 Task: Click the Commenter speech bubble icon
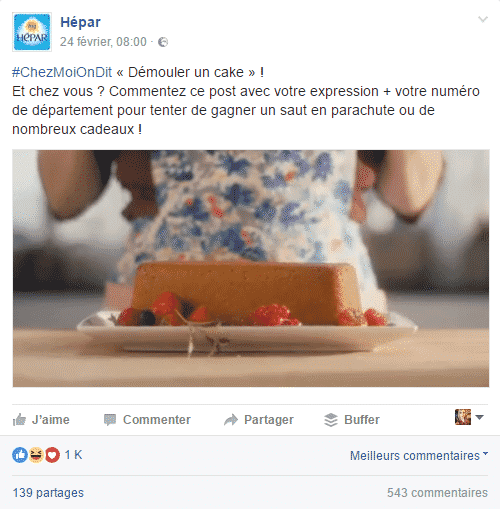click(x=110, y=420)
